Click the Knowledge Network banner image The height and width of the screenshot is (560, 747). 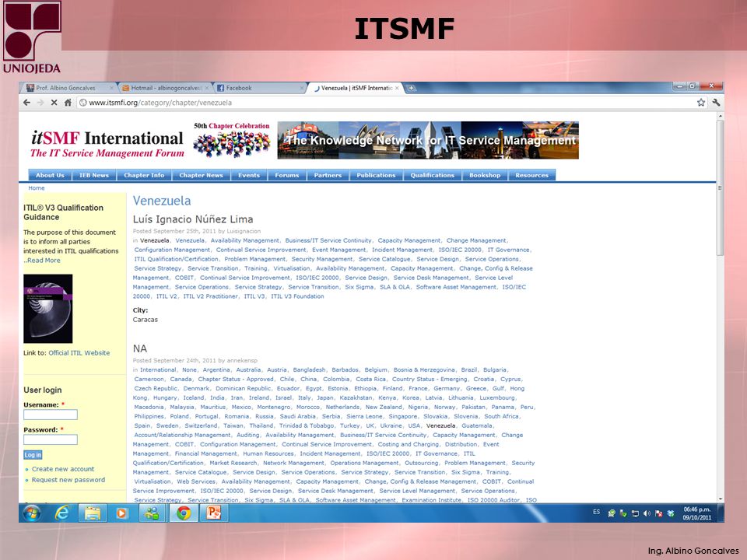pos(428,140)
